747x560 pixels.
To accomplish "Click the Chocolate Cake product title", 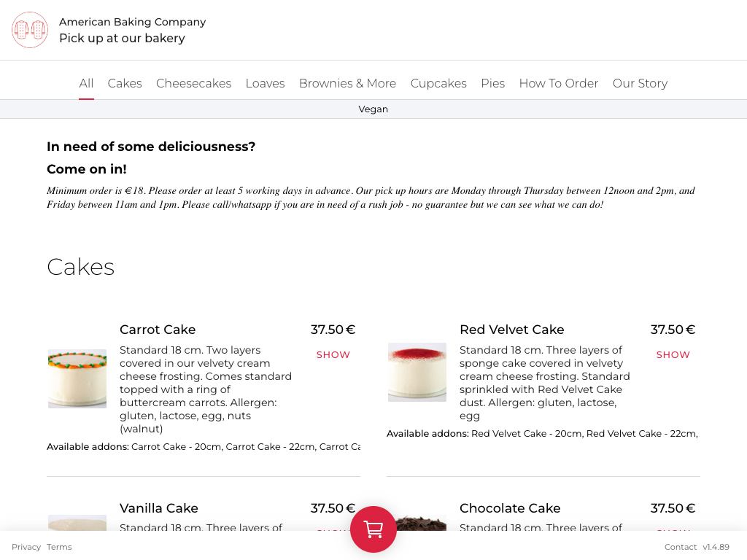I will 510,508.
